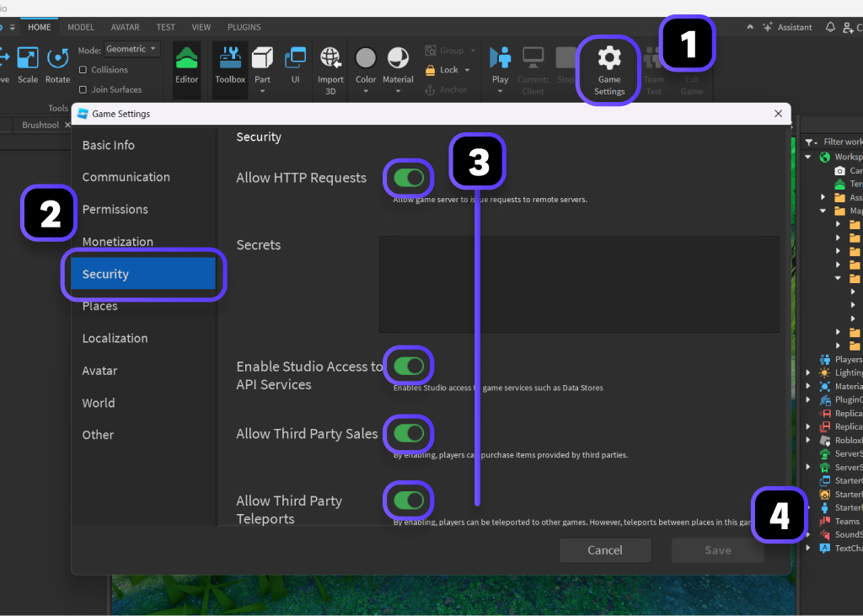The width and height of the screenshot is (863, 616).
Task: Switch to the PLUGINS ribbon tab
Action: 244,27
